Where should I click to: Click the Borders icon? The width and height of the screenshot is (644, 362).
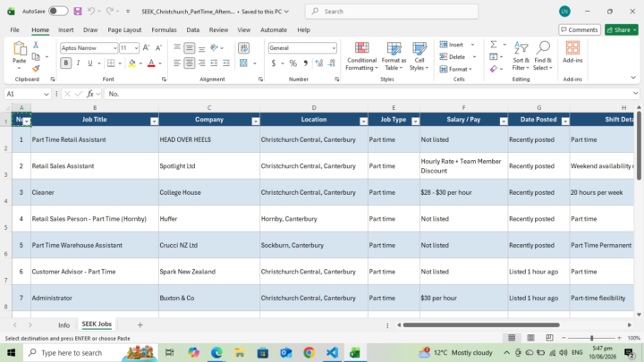[x=111, y=63]
